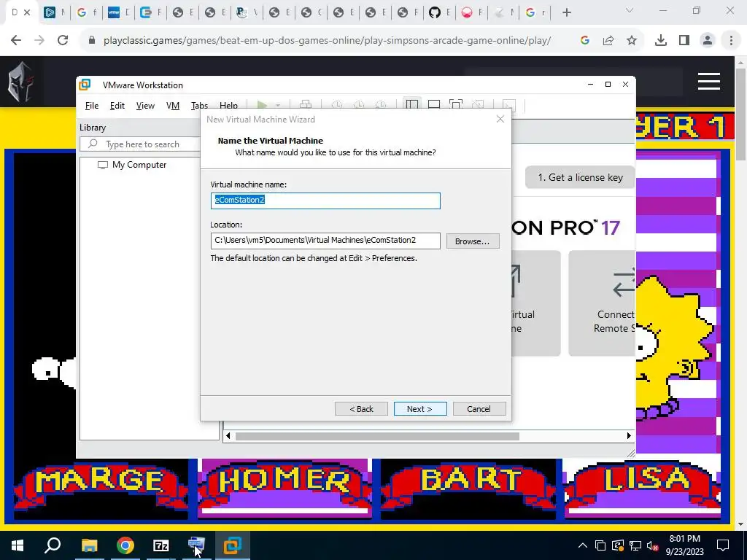Select HOMER character banner

[285, 484]
